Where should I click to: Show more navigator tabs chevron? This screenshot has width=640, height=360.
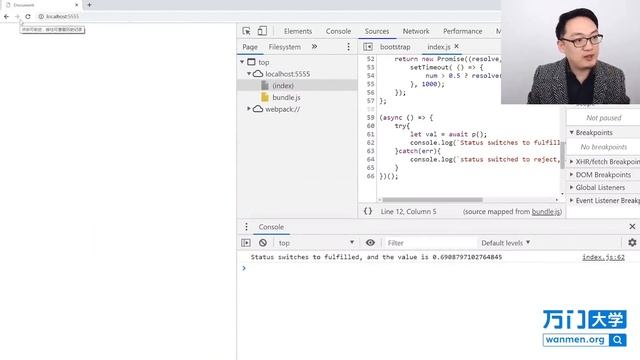pyautogui.click(x=314, y=47)
